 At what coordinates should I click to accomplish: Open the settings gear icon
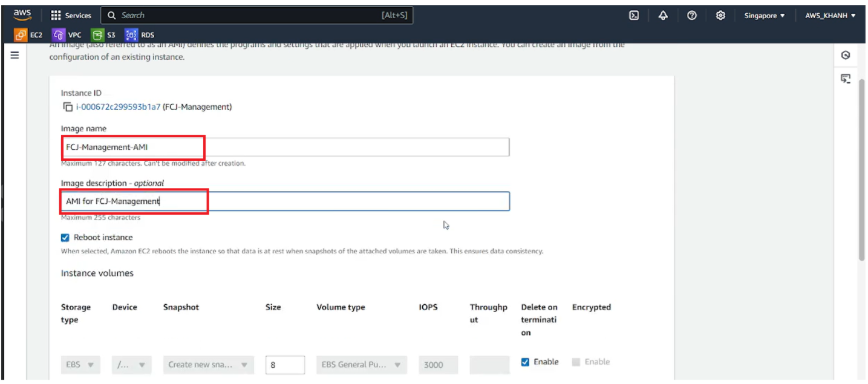pos(720,16)
